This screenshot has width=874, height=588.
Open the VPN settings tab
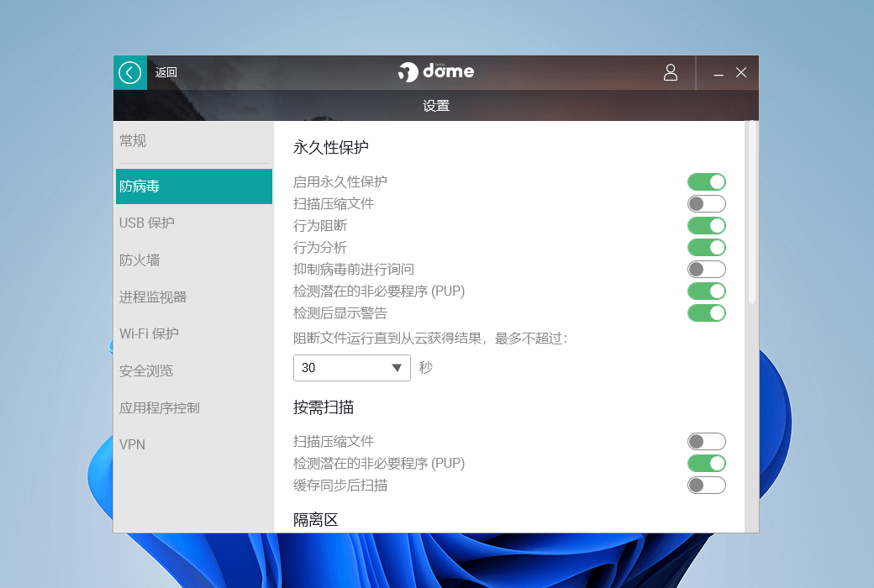click(x=132, y=445)
